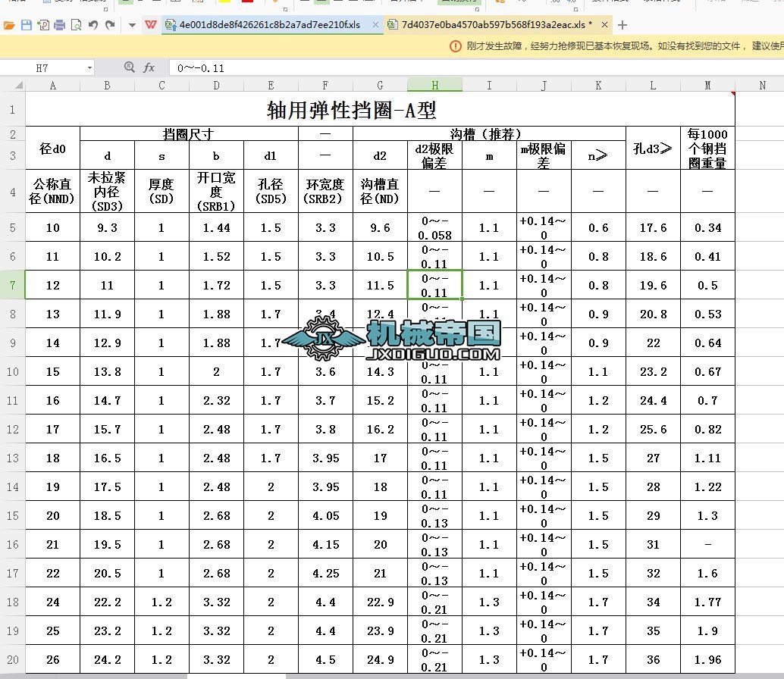The image size is (784, 679).
Task: Click the 0.82 cell in row 12
Action: 707,429
